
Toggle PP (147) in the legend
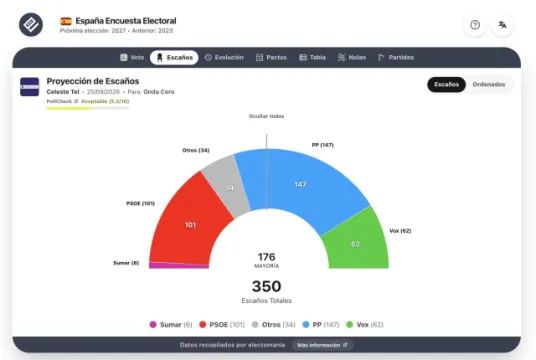click(x=321, y=325)
